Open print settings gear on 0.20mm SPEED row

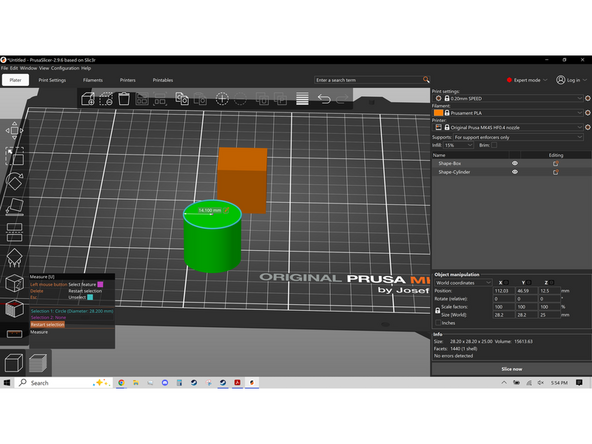588,98
